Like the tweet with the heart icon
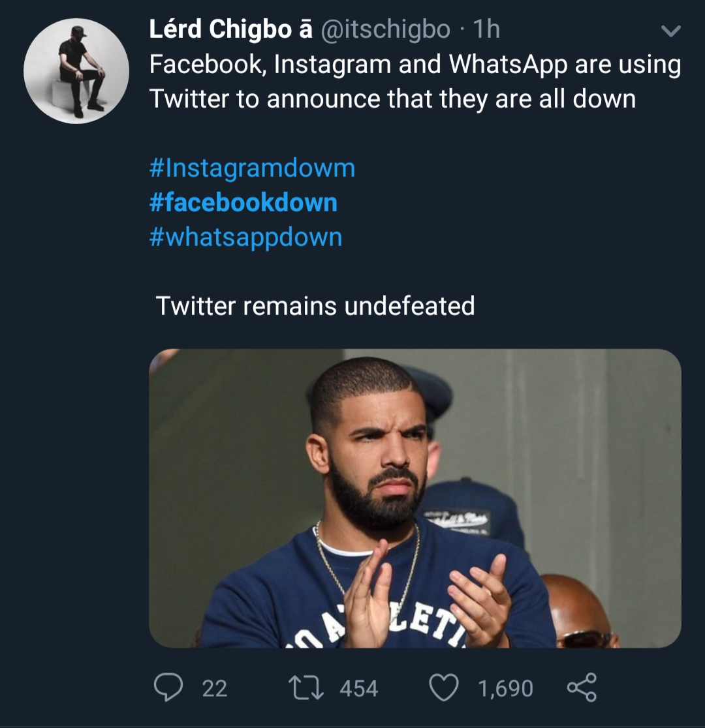This screenshot has width=705, height=728. (x=443, y=688)
